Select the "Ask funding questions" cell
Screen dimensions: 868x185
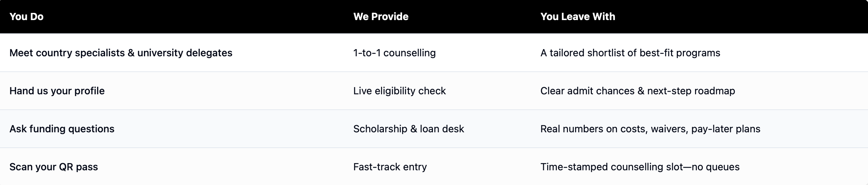62,129
